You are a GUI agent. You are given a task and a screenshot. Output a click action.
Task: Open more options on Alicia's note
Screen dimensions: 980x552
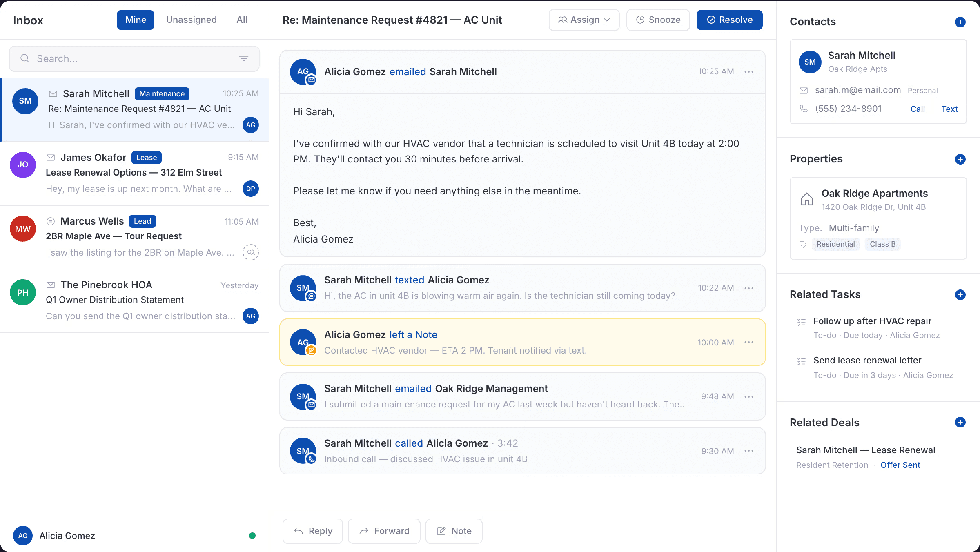749,342
